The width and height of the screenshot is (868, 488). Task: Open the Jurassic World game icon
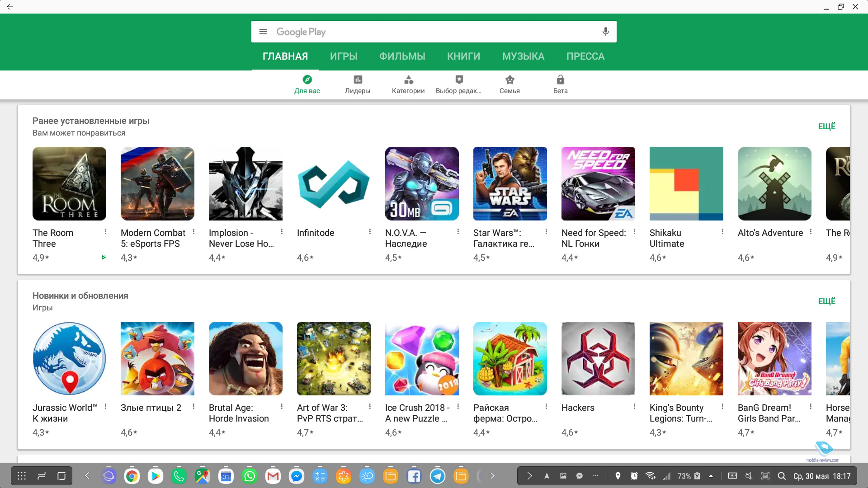point(69,358)
